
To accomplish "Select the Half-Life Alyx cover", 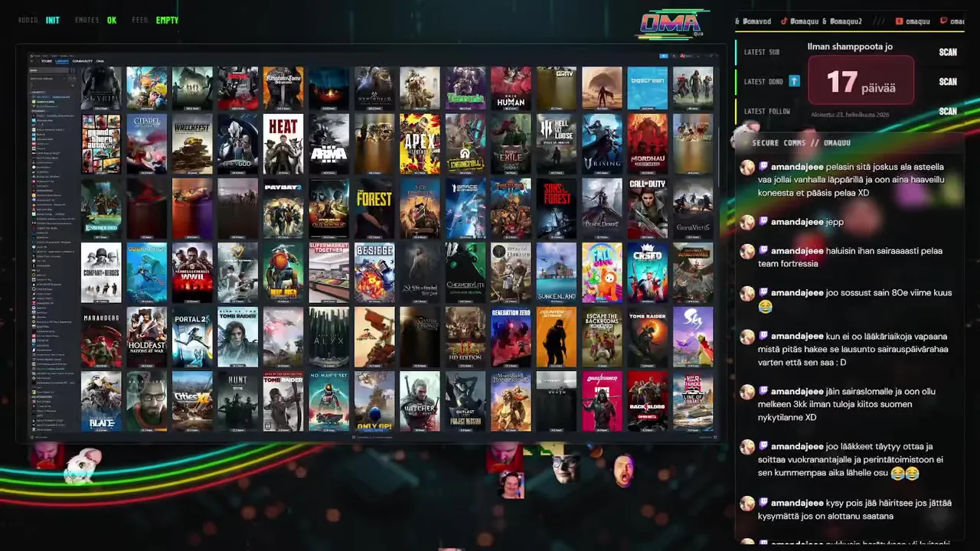I will tap(328, 337).
